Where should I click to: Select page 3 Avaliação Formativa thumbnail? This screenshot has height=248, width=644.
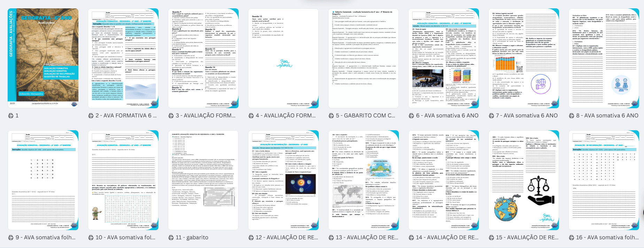pos(203,58)
